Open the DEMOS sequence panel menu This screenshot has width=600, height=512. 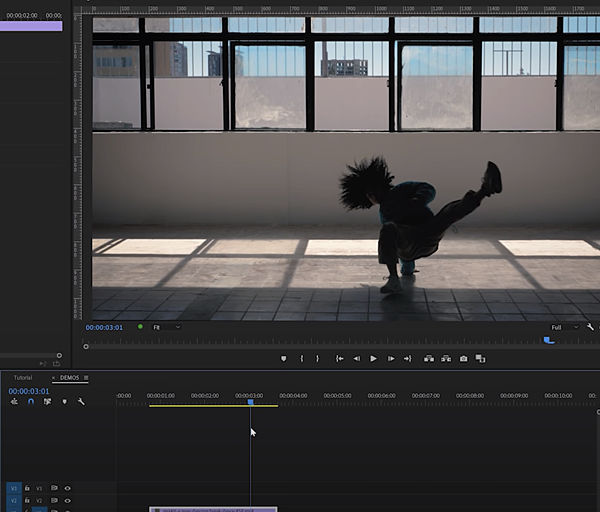pyautogui.click(x=87, y=378)
